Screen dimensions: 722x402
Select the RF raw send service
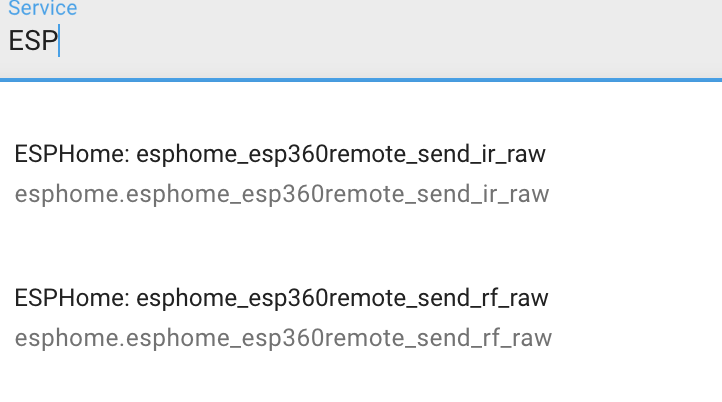click(361, 317)
